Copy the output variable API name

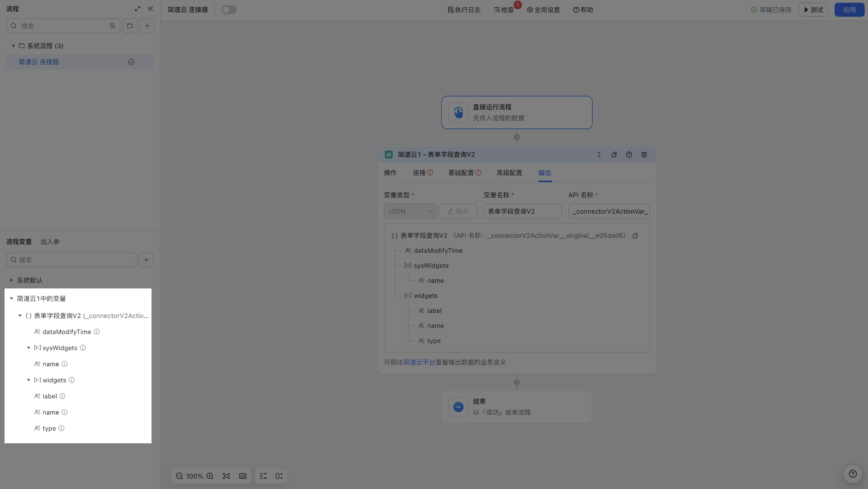[635, 236]
